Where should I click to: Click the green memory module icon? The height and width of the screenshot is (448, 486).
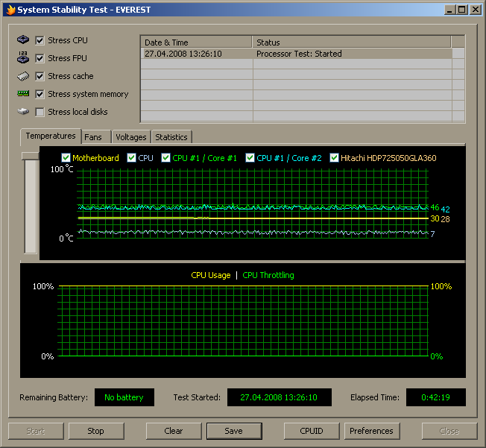coord(23,94)
